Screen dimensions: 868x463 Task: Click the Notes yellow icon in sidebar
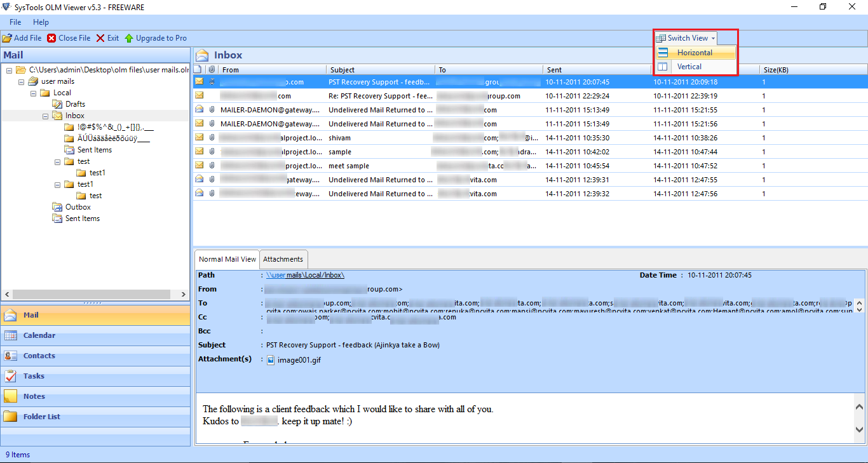click(x=11, y=396)
